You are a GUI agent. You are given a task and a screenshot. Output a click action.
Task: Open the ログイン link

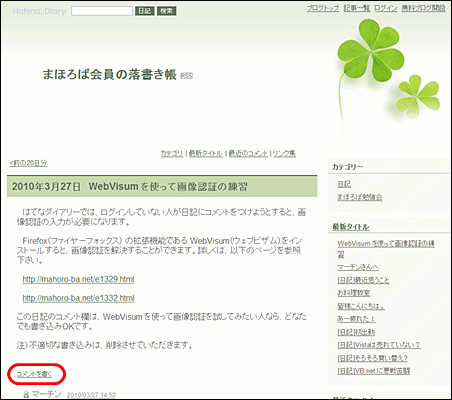(385, 8)
